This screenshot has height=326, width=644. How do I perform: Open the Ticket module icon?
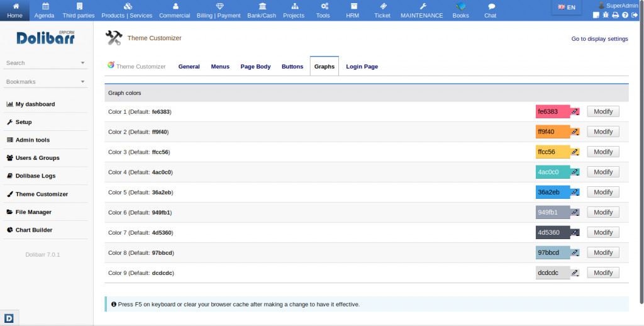click(382, 6)
